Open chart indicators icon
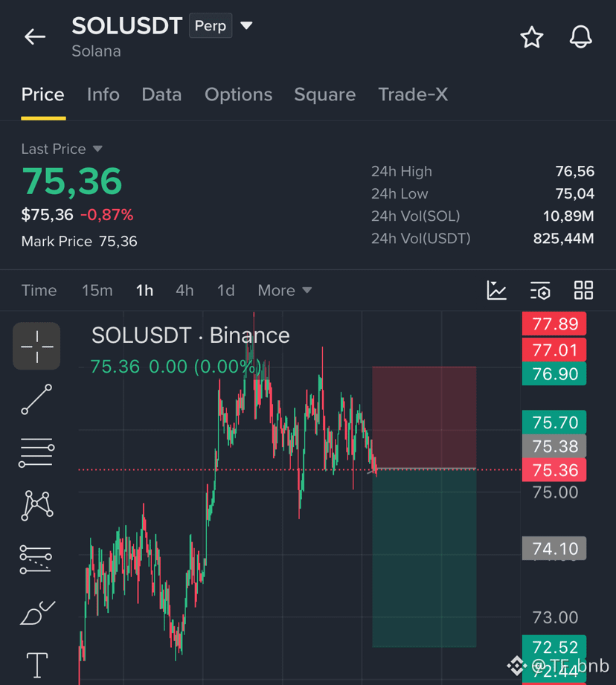This screenshot has height=685, width=616. pyautogui.click(x=497, y=291)
